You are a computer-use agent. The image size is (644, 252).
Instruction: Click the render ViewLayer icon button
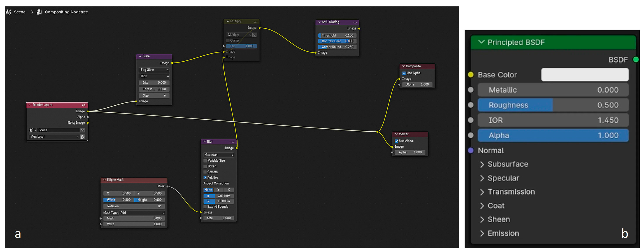[x=83, y=137]
